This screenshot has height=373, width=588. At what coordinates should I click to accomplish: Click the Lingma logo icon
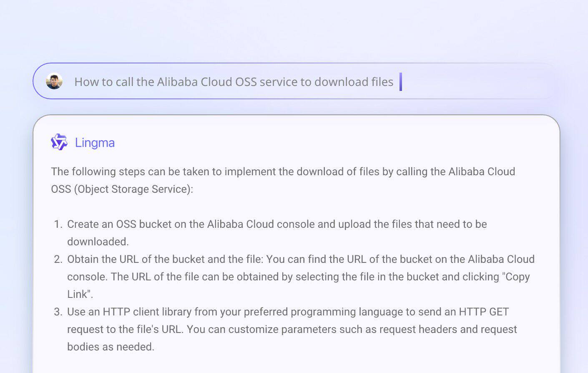point(59,142)
